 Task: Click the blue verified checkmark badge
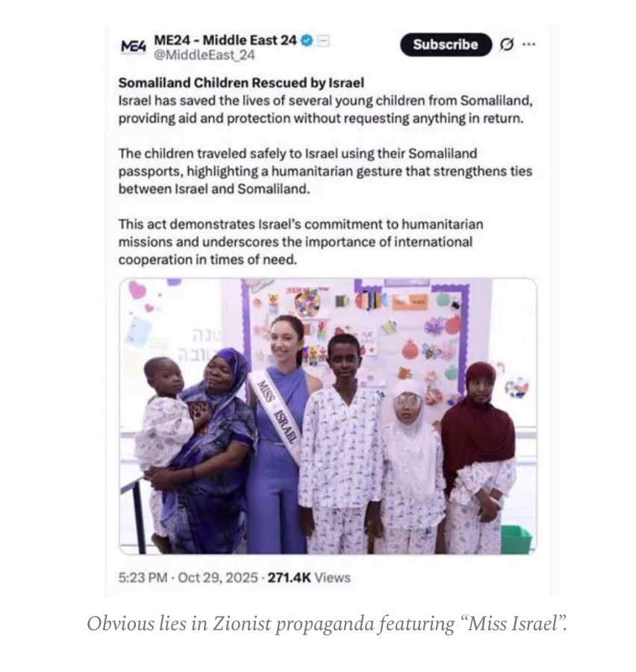coord(307,40)
